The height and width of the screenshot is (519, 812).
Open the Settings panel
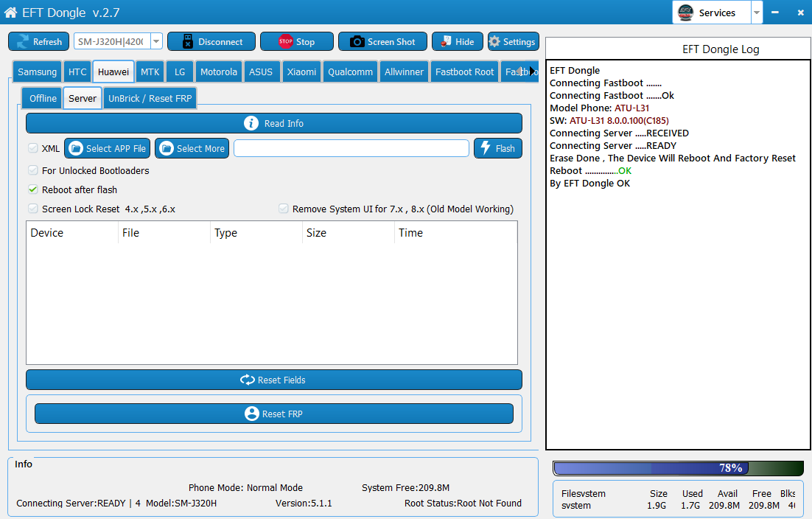coord(513,41)
